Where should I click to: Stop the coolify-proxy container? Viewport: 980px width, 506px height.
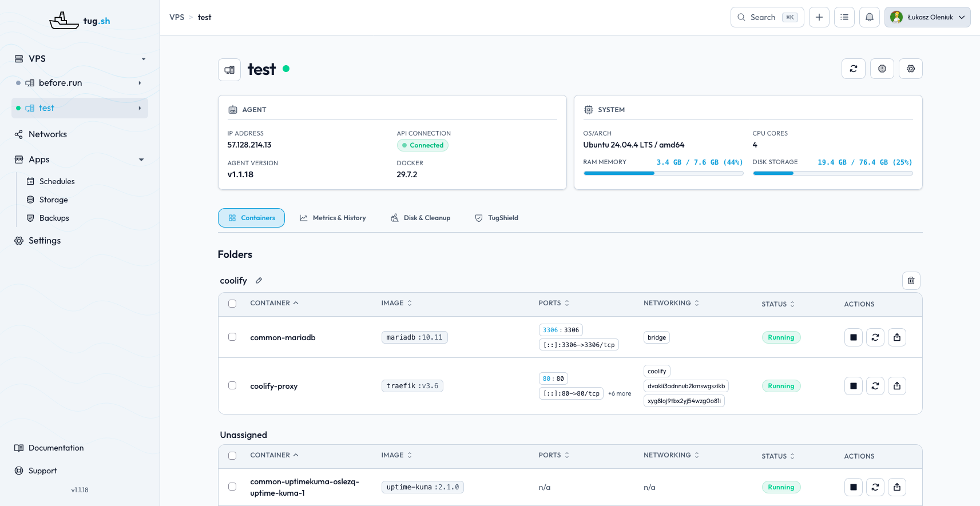853,386
